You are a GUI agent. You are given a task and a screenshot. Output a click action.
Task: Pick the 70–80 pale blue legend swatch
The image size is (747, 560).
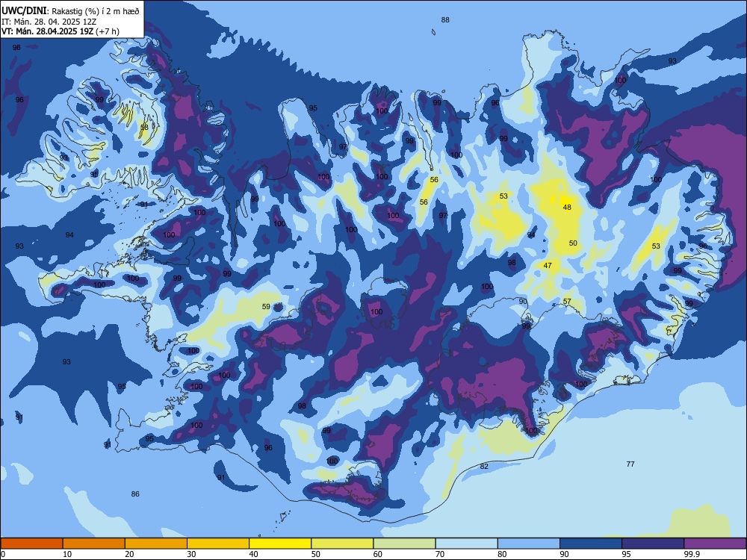click(x=466, y=544)
